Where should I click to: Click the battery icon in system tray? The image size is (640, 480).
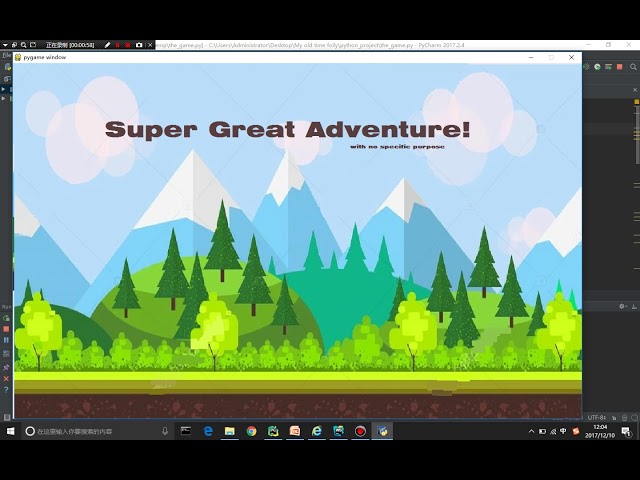[542, 431]
